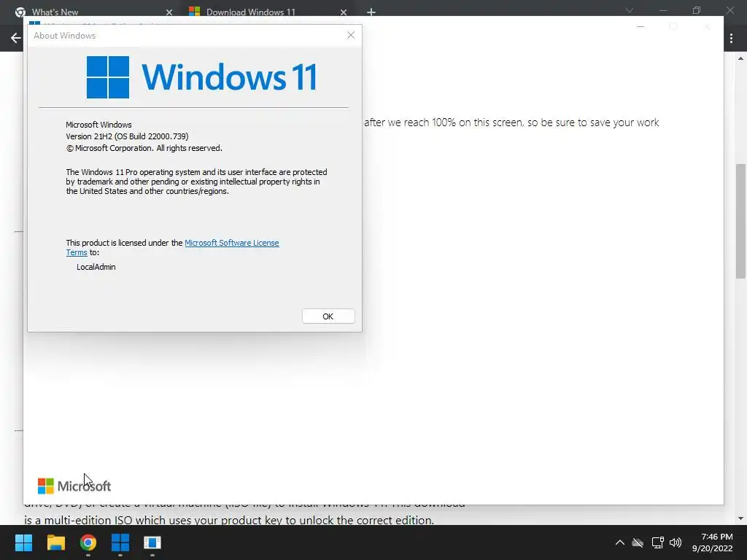Select the winver window taskbar icon
The width and height of the screenshot is (747, 560).
tap(152, 542)
